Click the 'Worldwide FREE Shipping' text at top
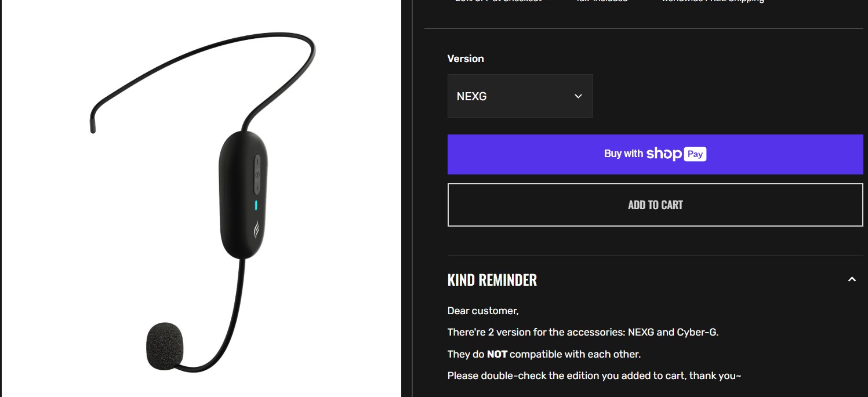Screen dimensions: 868x397 713,2
